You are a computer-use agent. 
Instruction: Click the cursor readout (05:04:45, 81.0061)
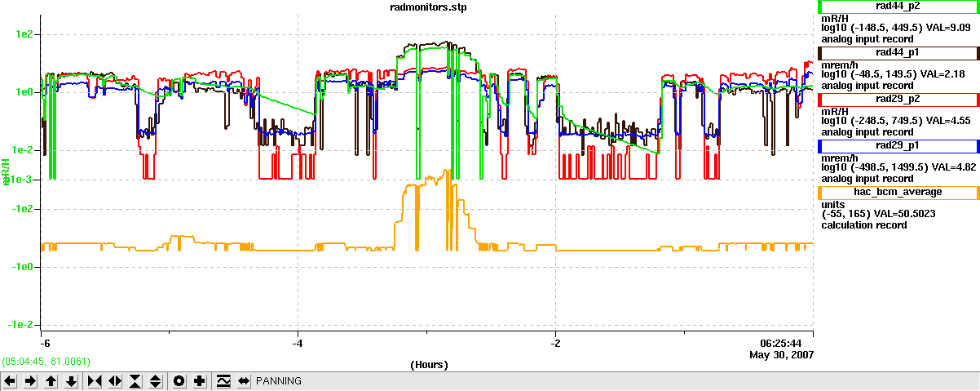[x=46, y=361]
